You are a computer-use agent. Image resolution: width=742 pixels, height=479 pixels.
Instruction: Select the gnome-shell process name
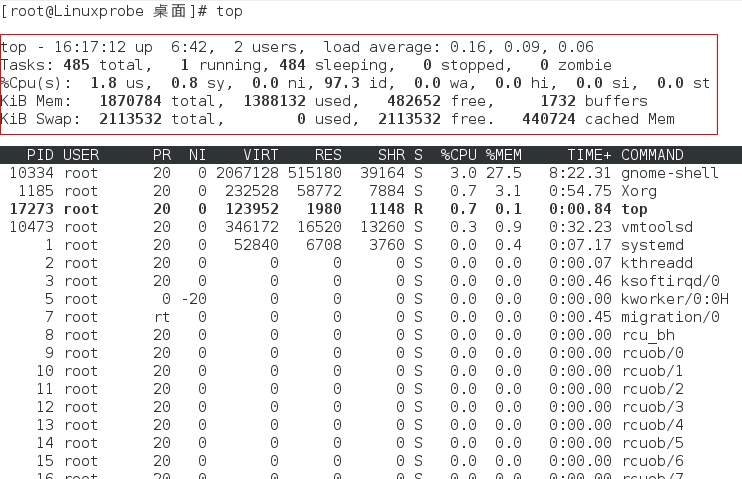coord(670,173)
